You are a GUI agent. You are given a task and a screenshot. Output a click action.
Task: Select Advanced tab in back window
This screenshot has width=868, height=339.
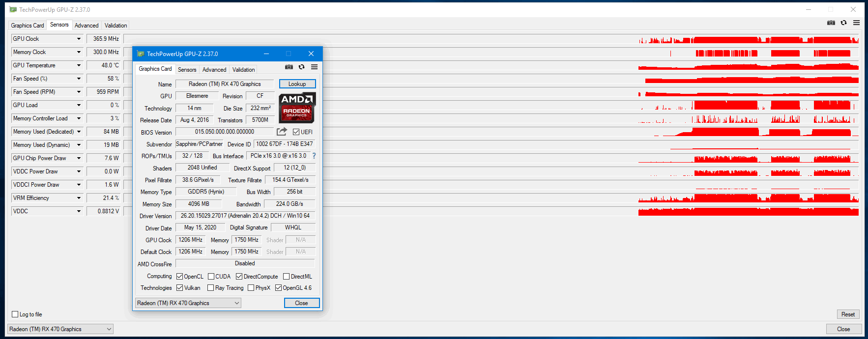pyautogui.click(x=87, y=26)
